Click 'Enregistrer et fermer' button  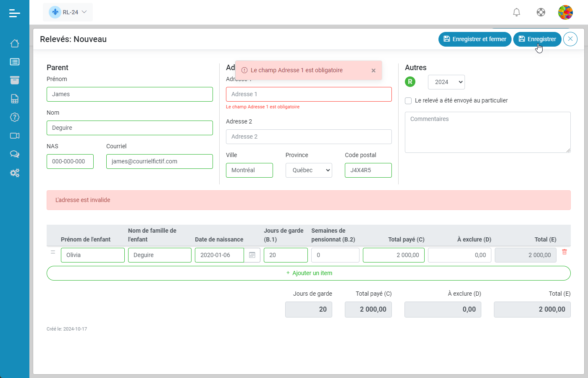pyautogui.click(x=475, y=39)
